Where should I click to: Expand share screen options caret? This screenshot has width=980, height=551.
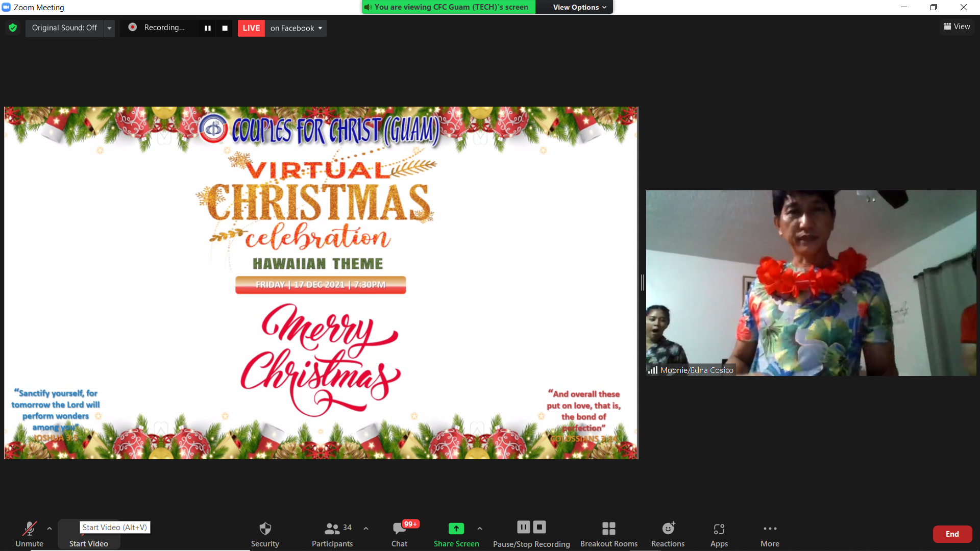[x=480, y=529]
